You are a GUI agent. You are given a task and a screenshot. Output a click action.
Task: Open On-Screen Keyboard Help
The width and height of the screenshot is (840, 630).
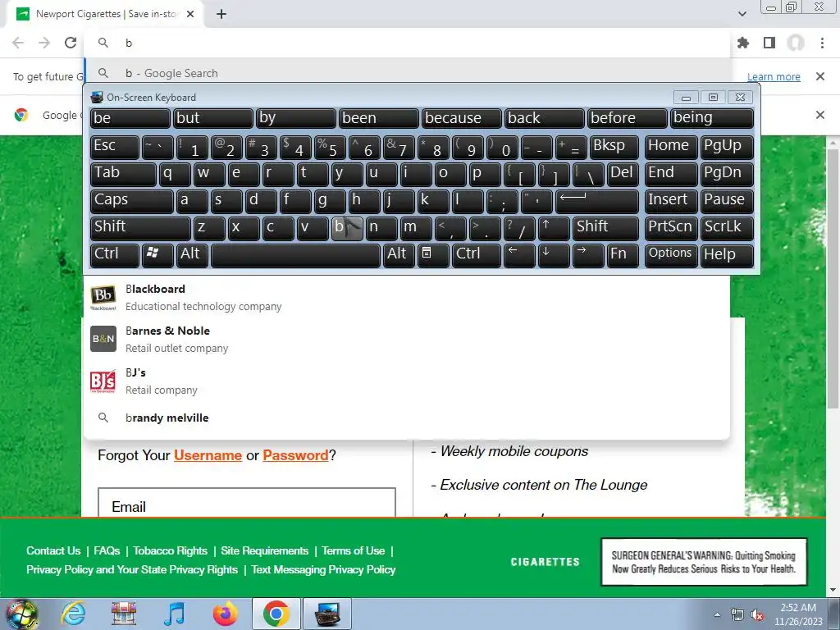pos(727,254)
